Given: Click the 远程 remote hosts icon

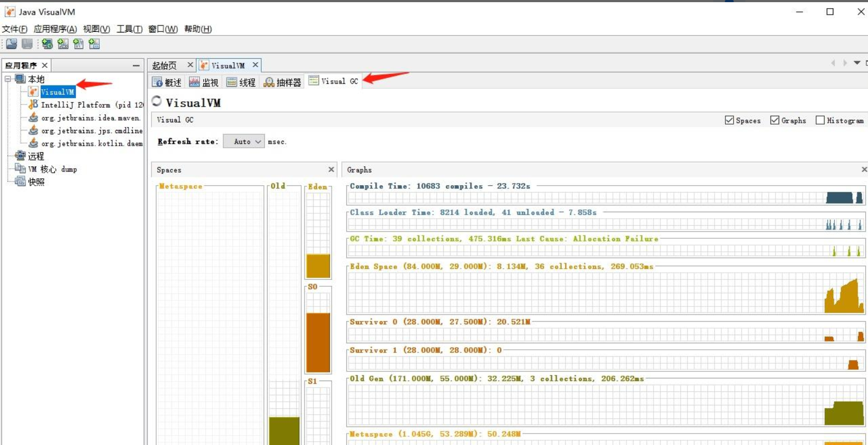Looking at the screenshot, I should (x=20, y=156).
